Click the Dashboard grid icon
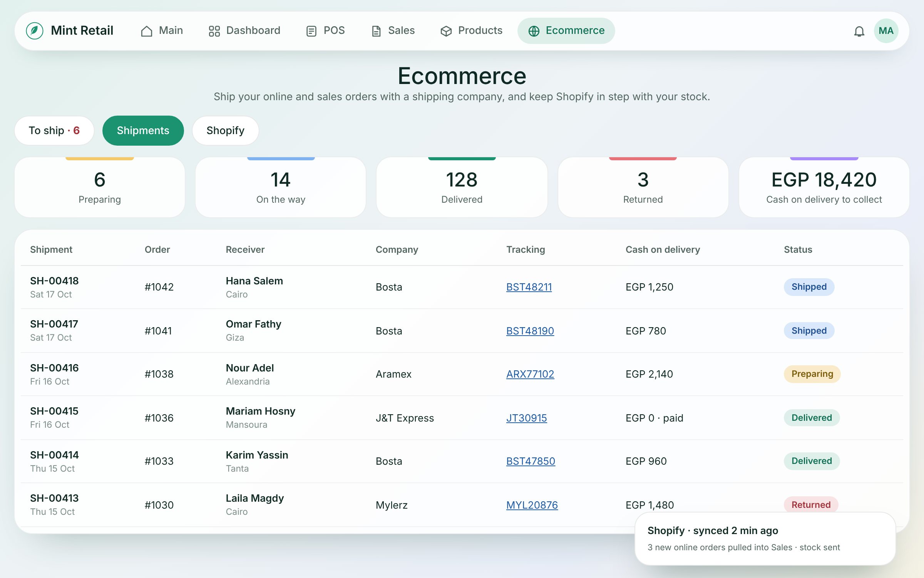924x578 pixels. 214,31
